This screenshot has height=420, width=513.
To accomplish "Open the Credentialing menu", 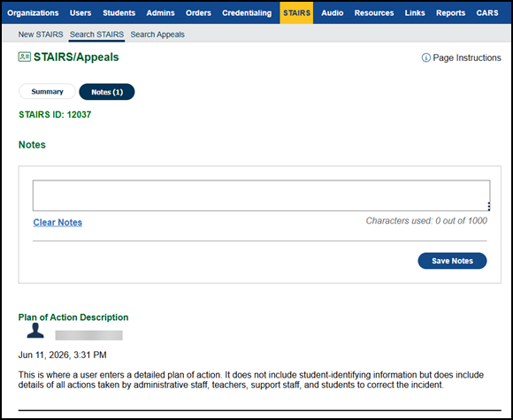I will 247,13.
